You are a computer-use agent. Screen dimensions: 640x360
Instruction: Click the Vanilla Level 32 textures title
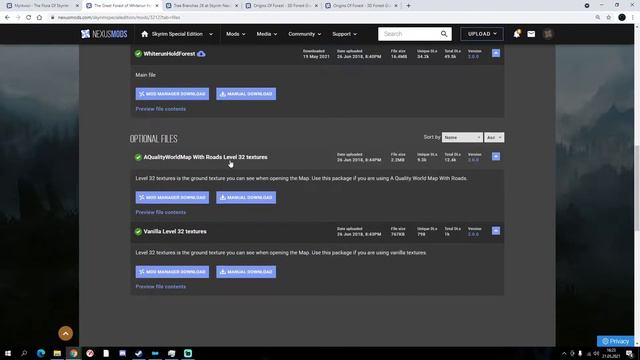pyautogui.click(x=175, y=231)
